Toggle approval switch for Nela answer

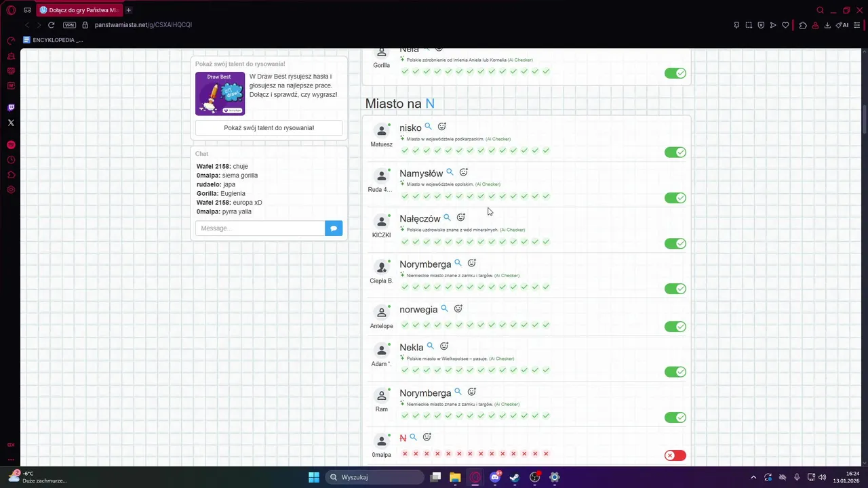coord(675,73)
